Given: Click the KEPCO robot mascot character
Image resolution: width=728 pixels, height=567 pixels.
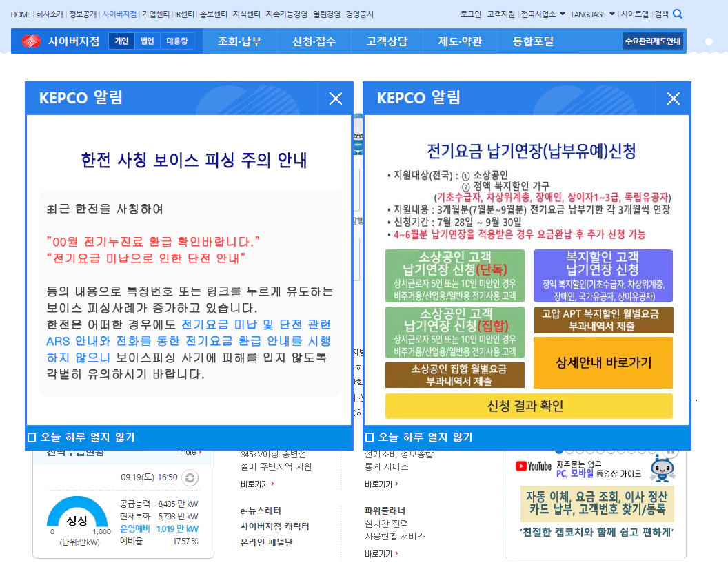Looking at the screenshot, I should tap(662, 469).
